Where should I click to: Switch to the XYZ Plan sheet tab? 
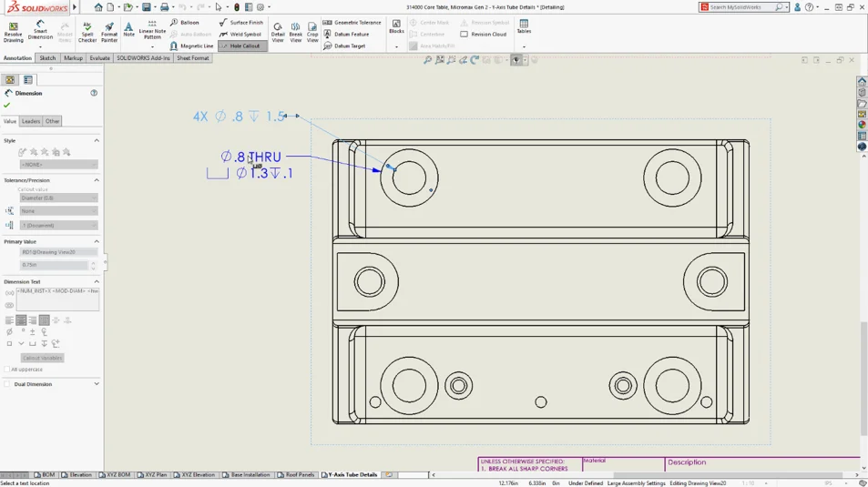point(155,475)
